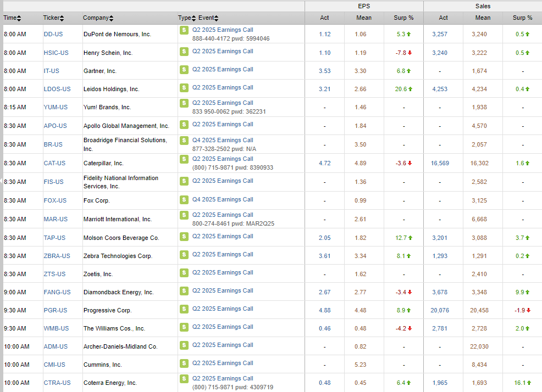Open DuPont Q2 2025 Earnings Call link

coord(223,30)
